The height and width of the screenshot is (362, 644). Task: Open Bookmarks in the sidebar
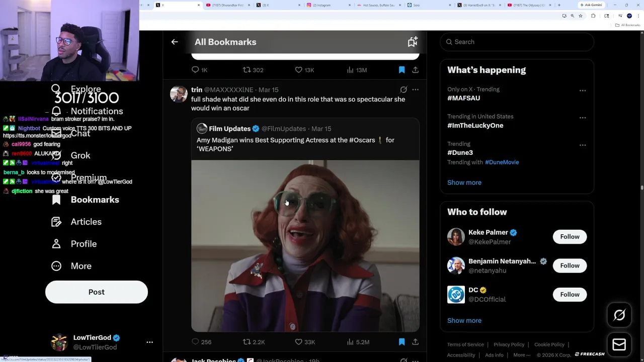click(86, 200)
